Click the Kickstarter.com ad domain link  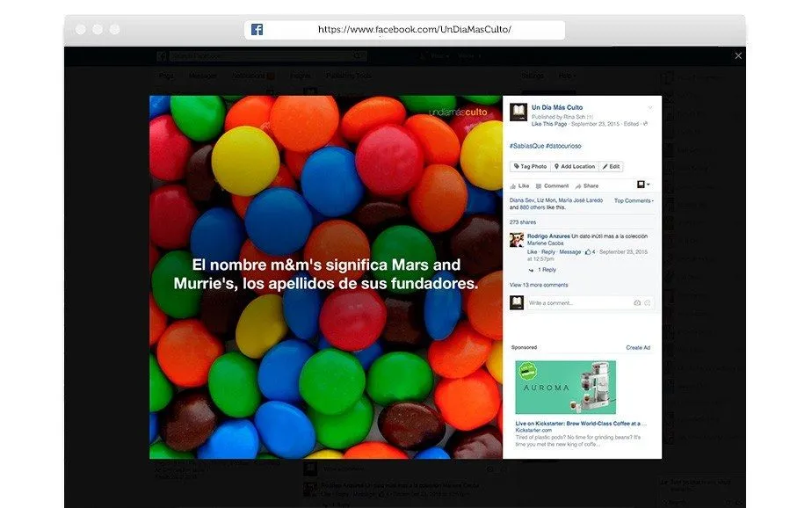[533, 431]
